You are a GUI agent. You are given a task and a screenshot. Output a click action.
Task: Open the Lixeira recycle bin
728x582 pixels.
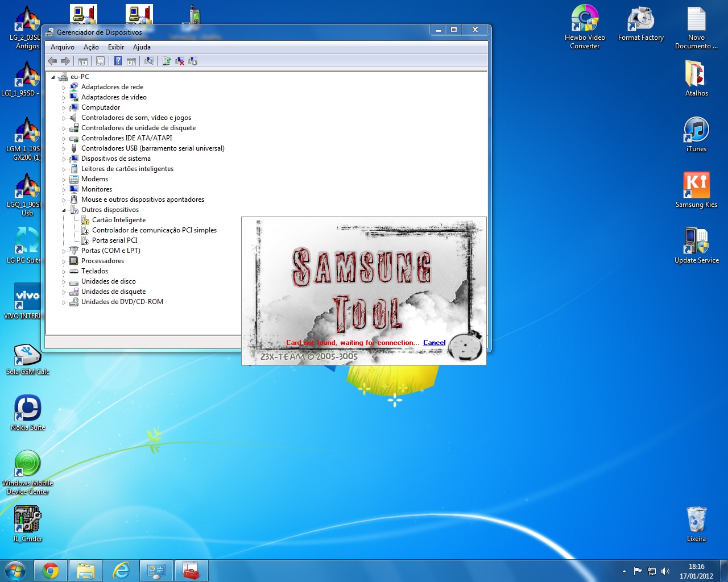(x=696, y=524)
